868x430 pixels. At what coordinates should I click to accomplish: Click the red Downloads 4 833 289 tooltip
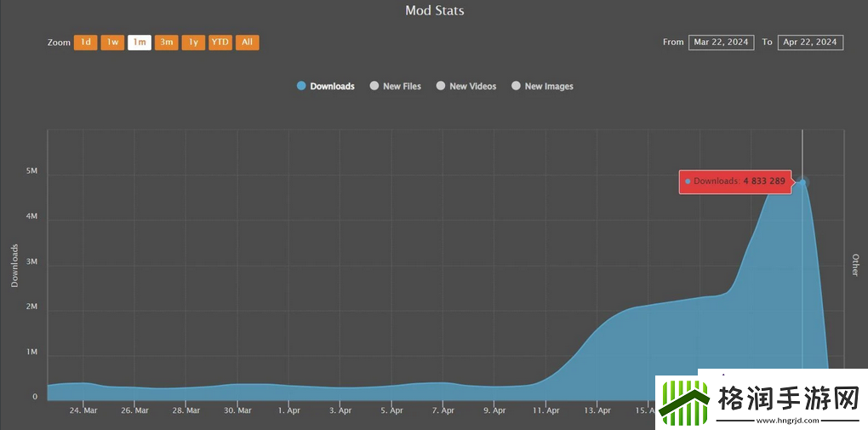pos(736,182)
